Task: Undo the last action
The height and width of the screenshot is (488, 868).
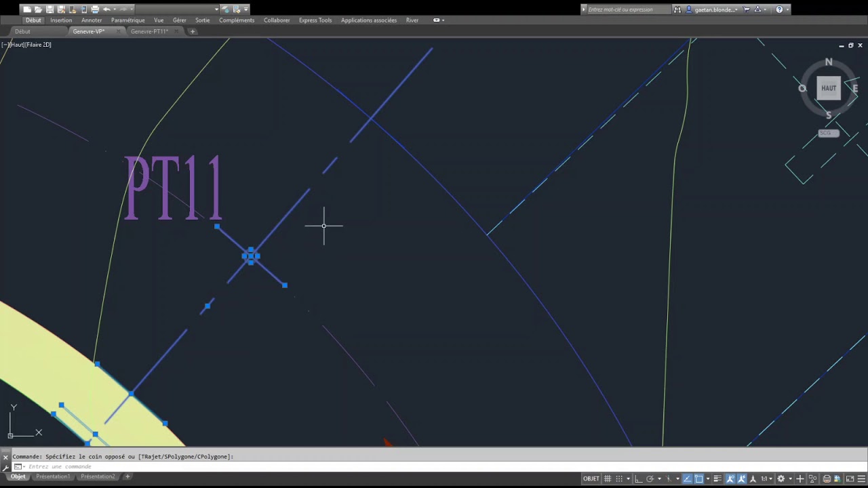Action: click(106, 9)
